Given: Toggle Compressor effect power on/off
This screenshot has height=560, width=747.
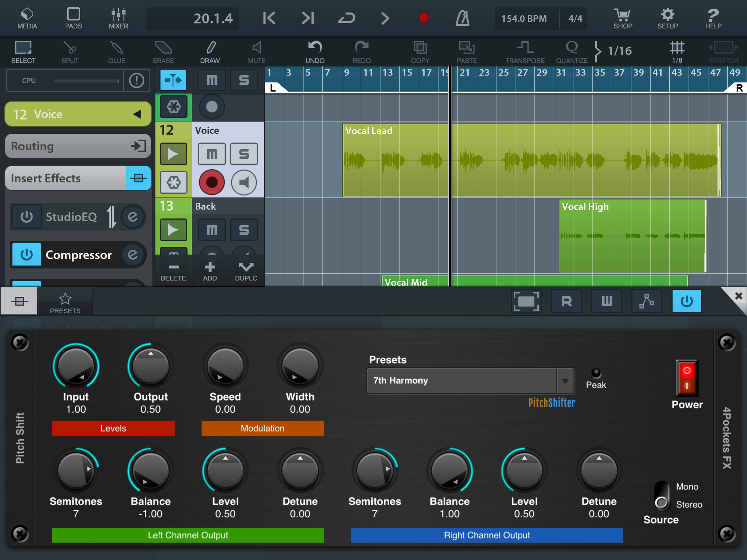Looking at the screenshot, I should 27,255.
